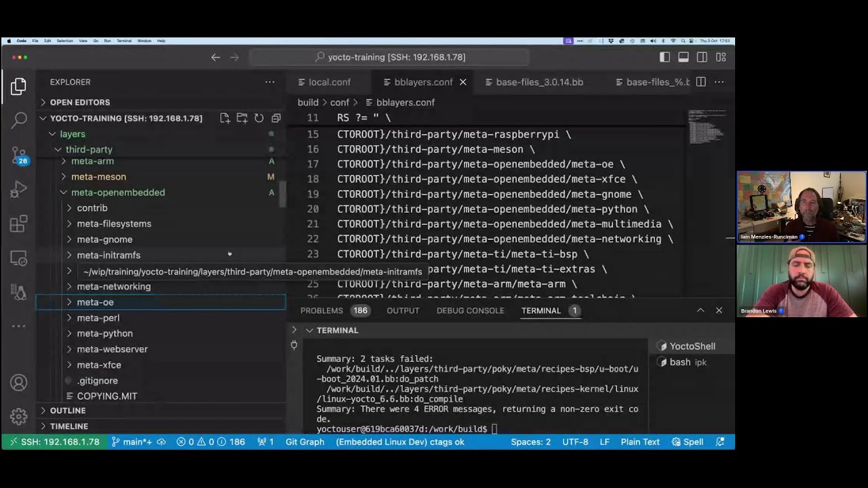Toggle the bottom panel layout button

[684, 58]
